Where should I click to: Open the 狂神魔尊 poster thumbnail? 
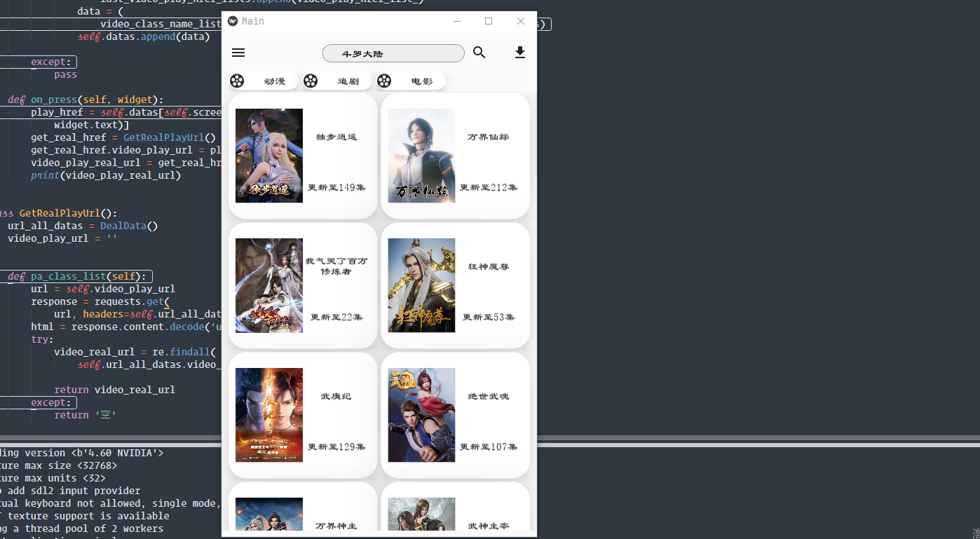click(421, 285)
